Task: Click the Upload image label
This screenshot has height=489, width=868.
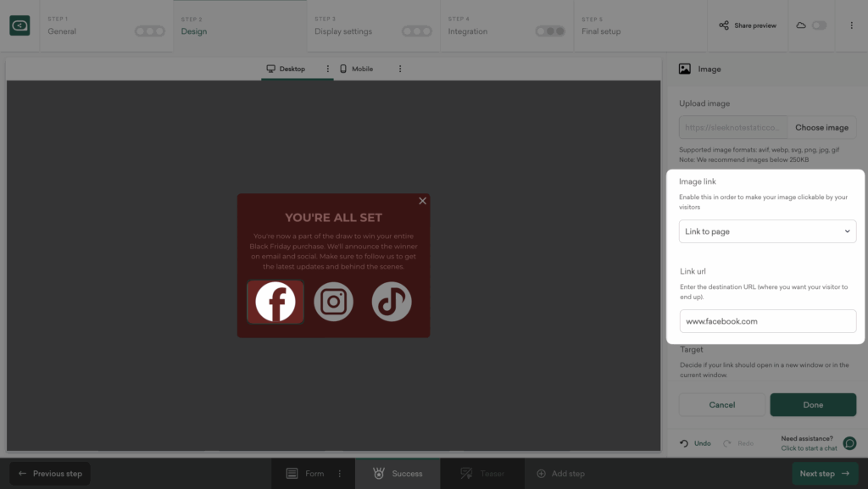Action: tap(704, 103)
